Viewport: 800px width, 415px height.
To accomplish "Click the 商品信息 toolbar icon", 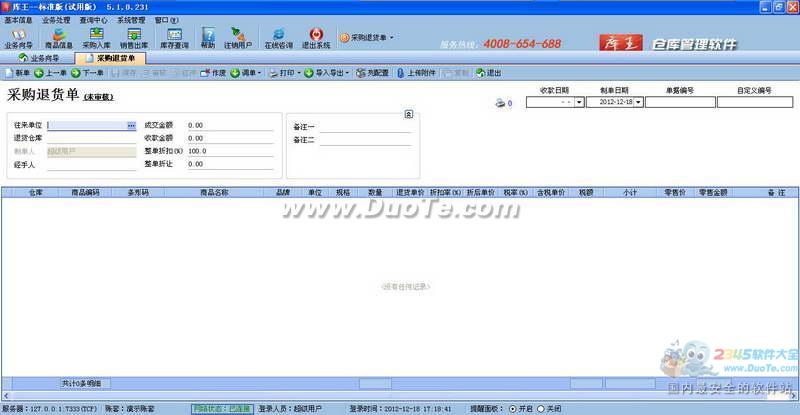I will pyautogui.click(x=59, y=38).
